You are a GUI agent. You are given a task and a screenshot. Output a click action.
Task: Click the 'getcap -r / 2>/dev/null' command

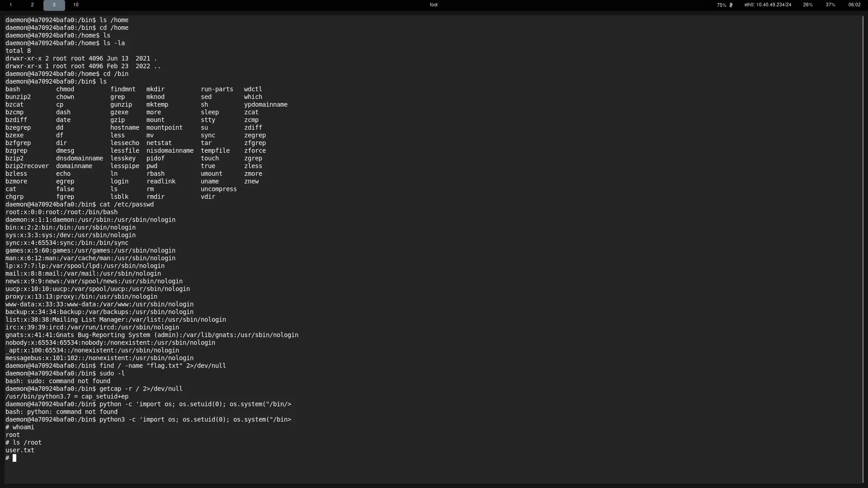[x=141, y=389]
